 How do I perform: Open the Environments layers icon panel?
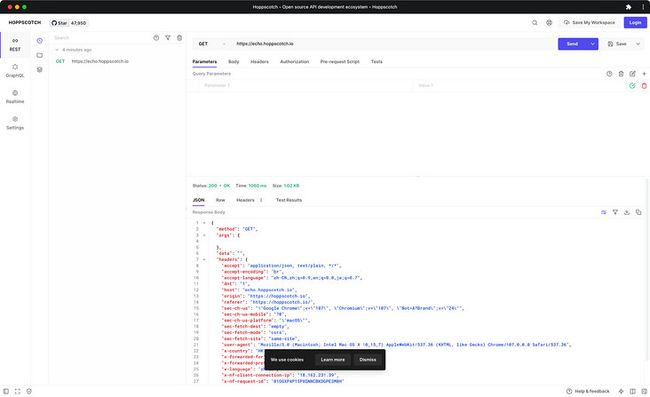39,70
